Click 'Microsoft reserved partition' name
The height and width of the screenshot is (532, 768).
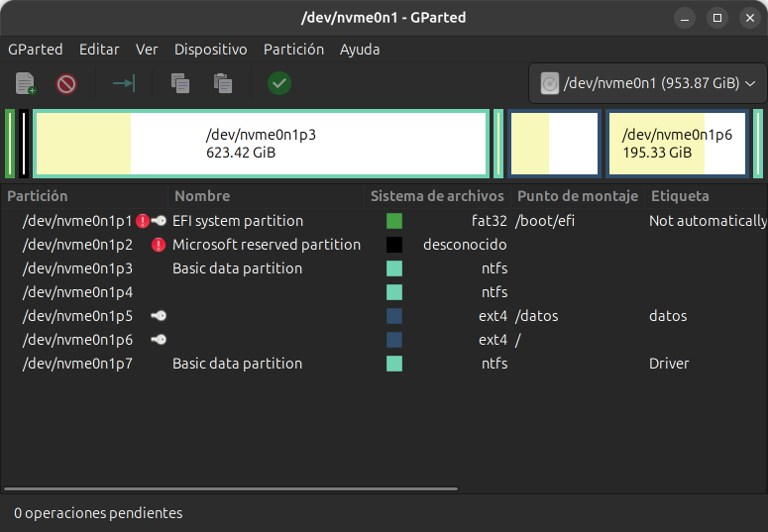point(267,245)
